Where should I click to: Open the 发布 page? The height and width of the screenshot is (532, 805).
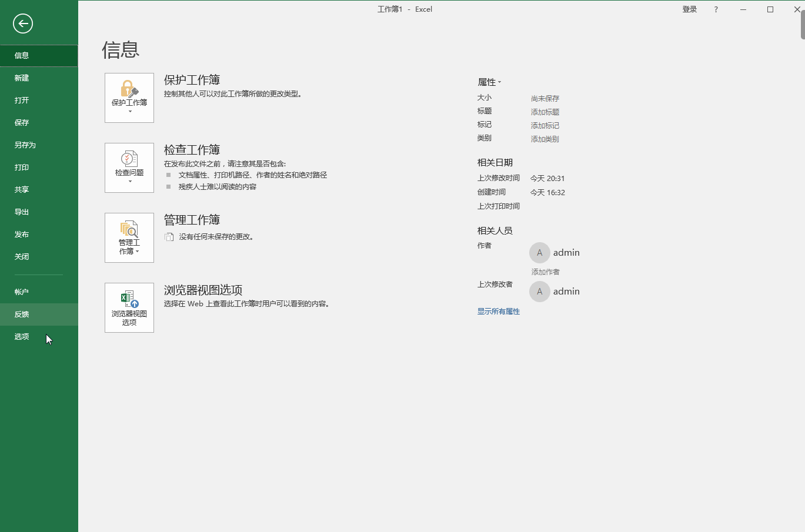pos(39,234)
